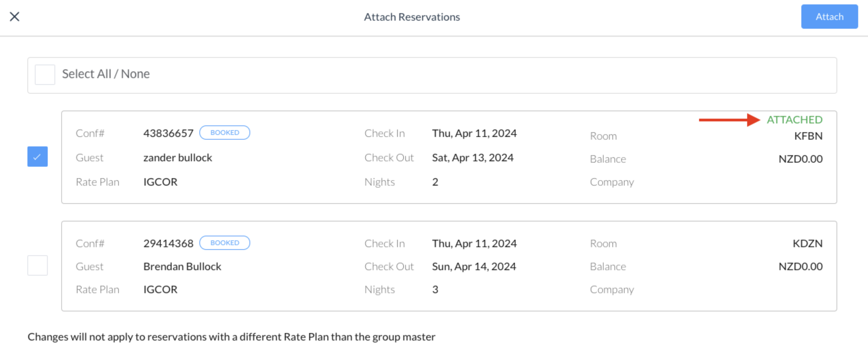The height and width of the screenshot is (353, 868).
Task: Click the Attach button
Action: [x=829, y=17]
